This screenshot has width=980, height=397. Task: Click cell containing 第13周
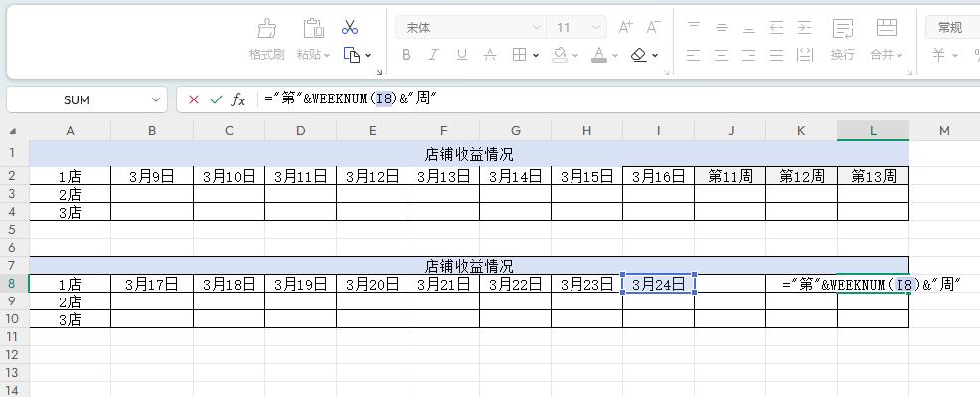pos(873,176)
